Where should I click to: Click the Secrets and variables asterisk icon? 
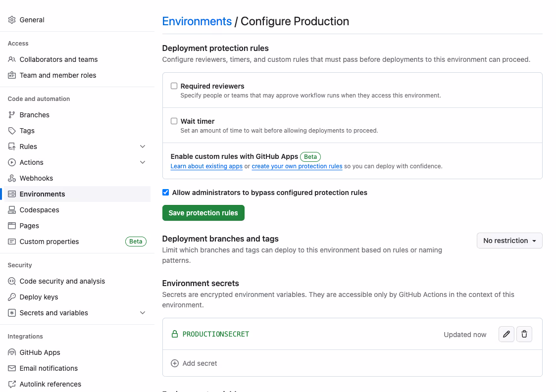[12, 313]
